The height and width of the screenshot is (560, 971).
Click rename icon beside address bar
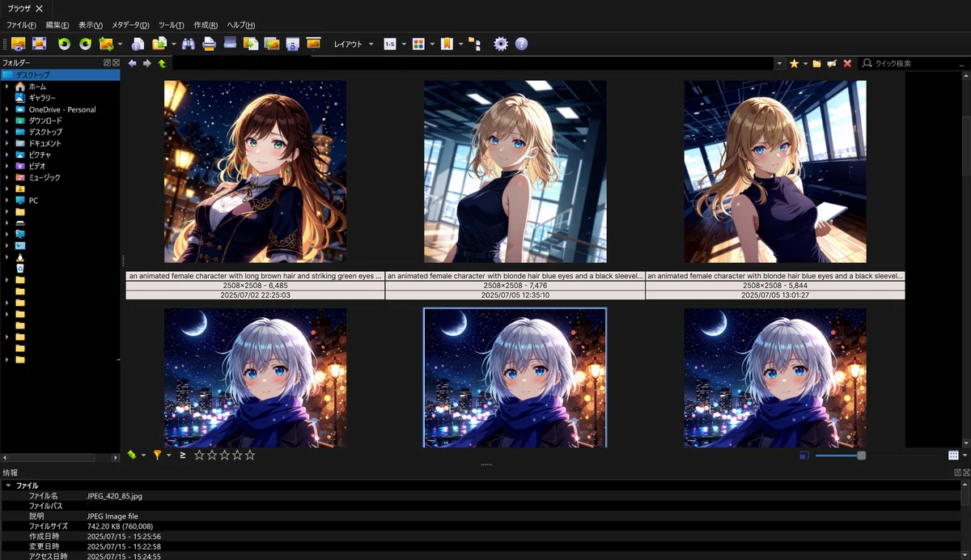(x=832, y=63)
